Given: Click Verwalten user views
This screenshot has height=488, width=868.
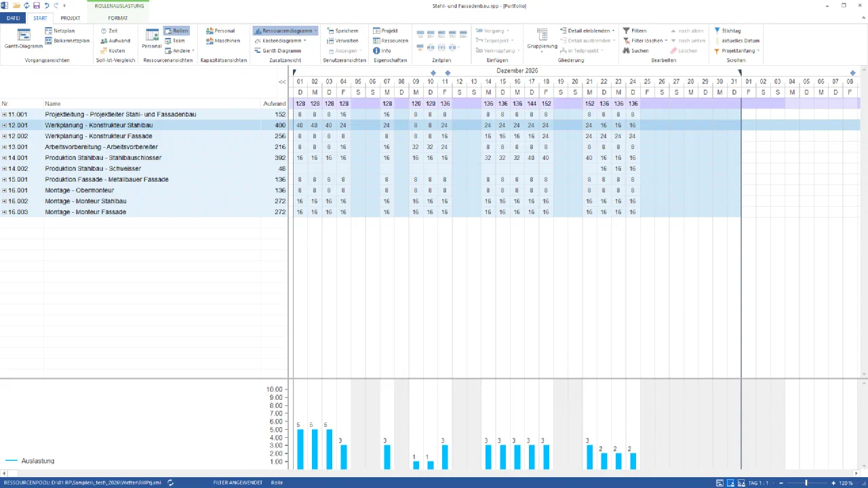Looking at the screenshot, I should (342, 41).
